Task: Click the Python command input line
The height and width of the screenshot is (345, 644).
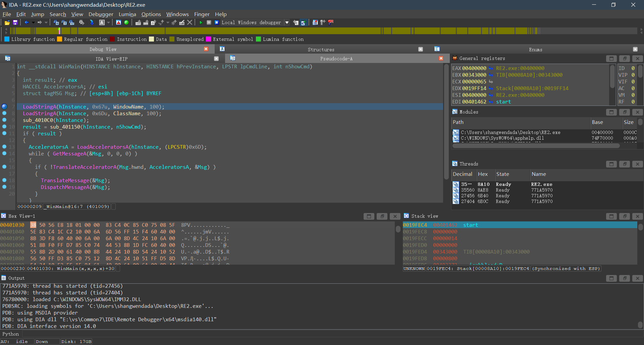Action: click(332, 334)
